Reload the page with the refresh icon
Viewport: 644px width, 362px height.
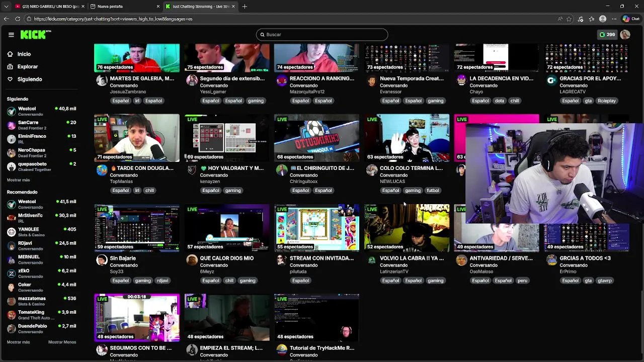[18, 19]
